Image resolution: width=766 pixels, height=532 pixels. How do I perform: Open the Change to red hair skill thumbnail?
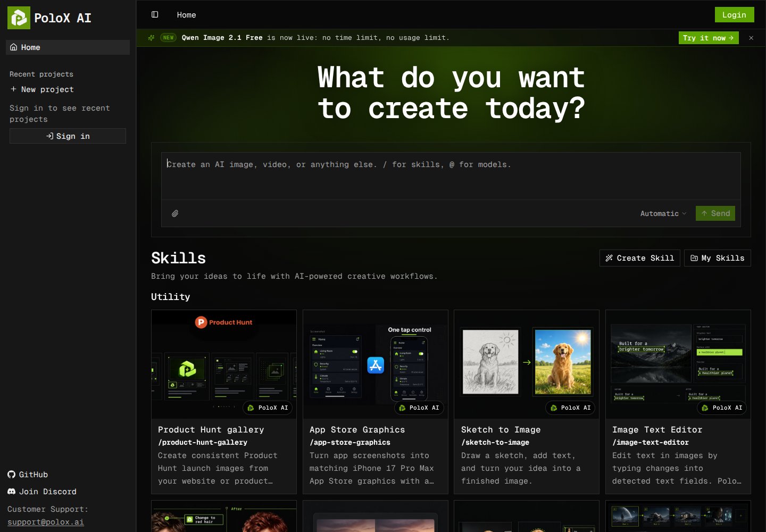click(x=224, y=516)
